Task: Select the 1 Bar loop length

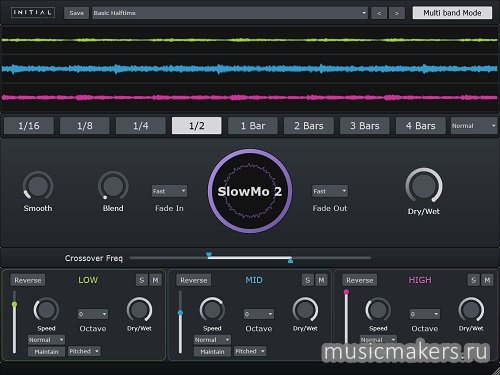Action: click(253, 126)
